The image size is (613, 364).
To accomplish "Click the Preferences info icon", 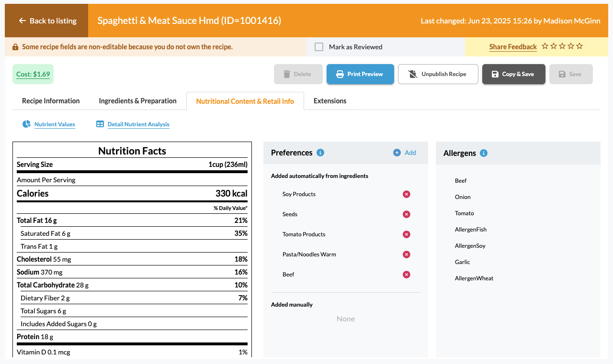I will (x=320, y=153).
